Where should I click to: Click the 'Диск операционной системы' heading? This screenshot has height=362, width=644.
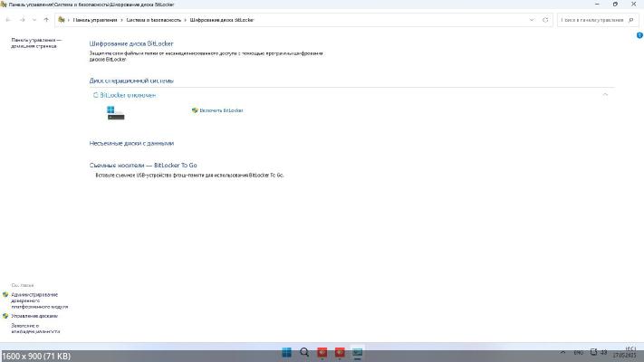(131, 81)
